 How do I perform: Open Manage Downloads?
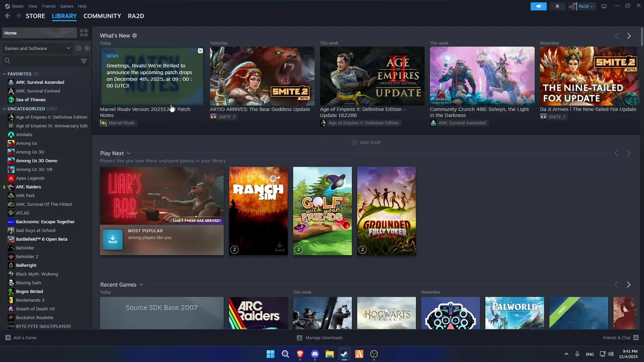[x=319, y=338]
